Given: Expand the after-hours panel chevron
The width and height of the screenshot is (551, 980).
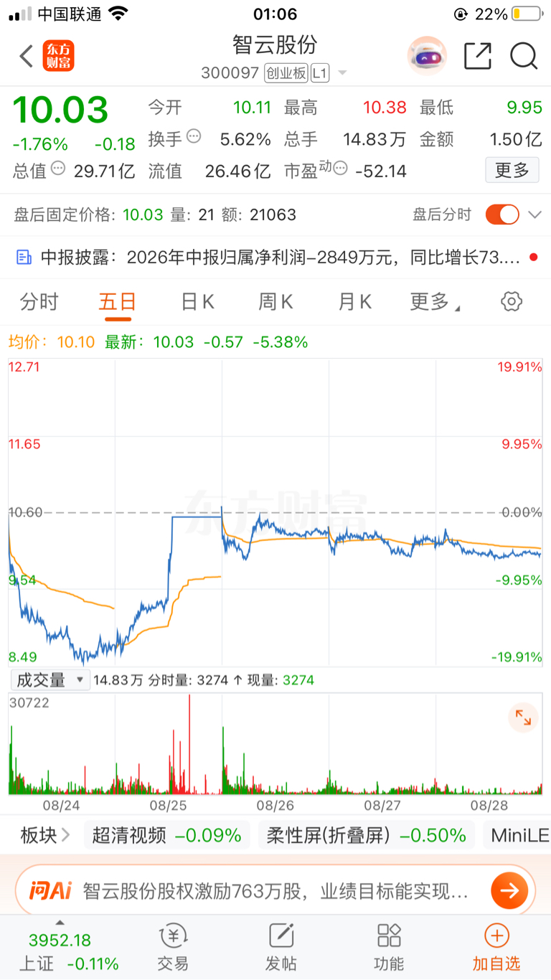Looking at the screenshot, I should [534, 215].
